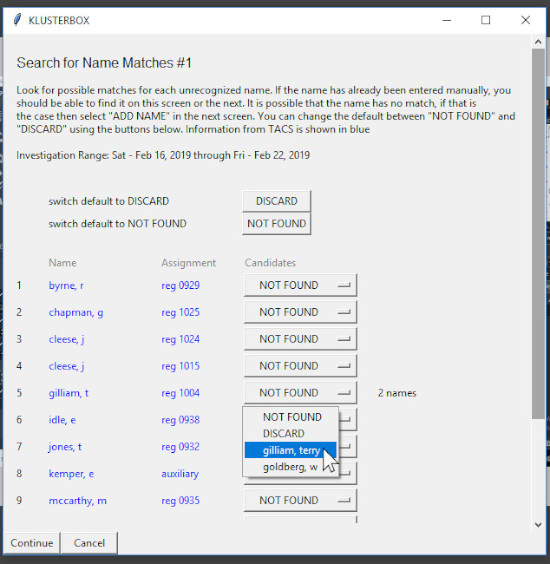Minimize the Klusterbox window
Screen dimensions: 550x564
click(447, 20)
